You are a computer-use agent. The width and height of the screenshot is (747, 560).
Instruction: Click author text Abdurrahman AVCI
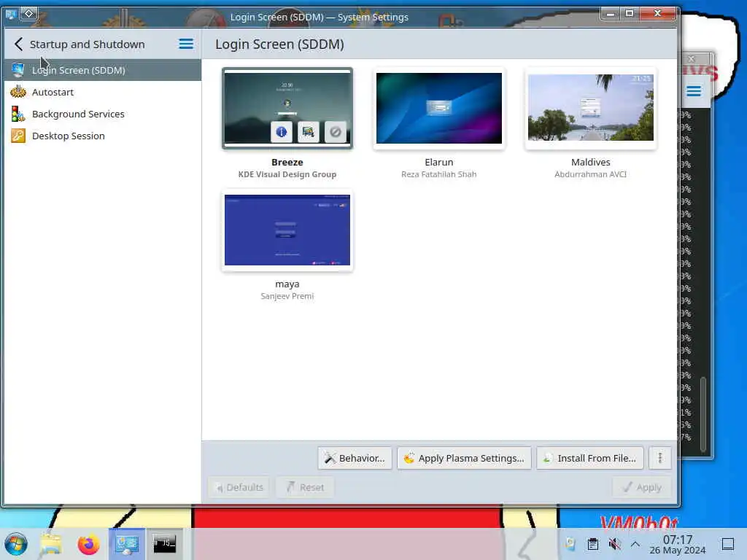point(590,174)
